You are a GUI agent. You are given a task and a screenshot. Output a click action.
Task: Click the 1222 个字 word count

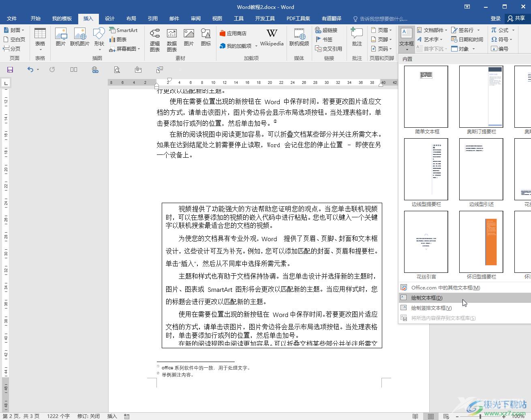(x=58, y=416)
